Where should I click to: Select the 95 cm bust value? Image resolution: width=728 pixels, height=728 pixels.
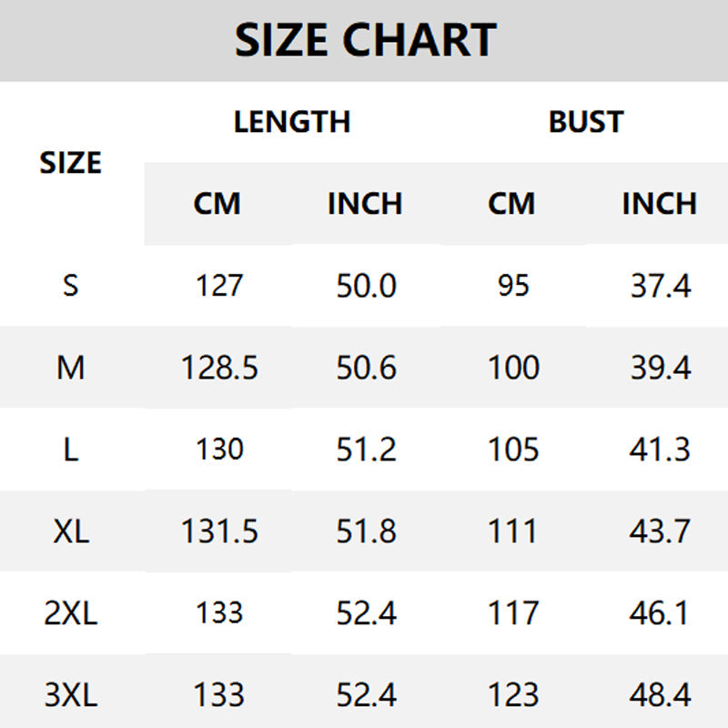point(513,286)
